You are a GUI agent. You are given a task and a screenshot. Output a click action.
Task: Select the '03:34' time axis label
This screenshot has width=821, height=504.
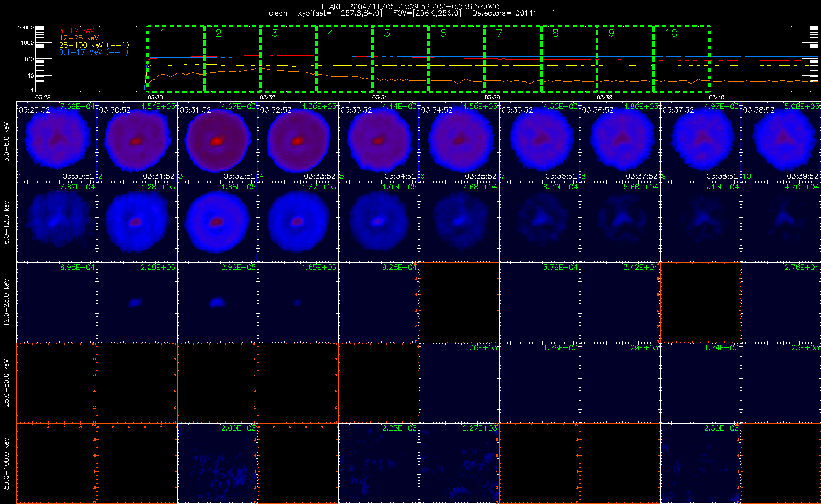(379, 98)
